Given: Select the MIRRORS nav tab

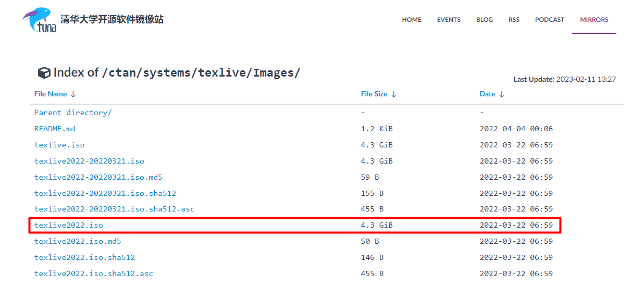Looking at the screenshot, I should click(x=594, y=20).
